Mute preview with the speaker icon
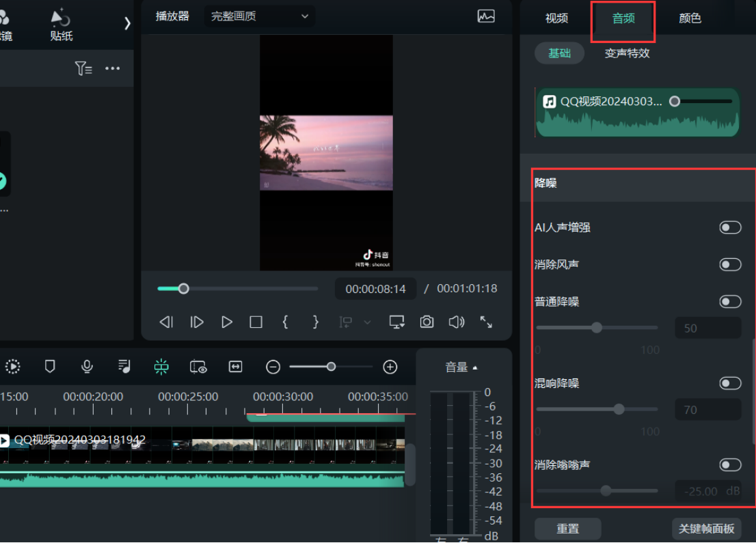756x543 pixels. click(456, 322)
